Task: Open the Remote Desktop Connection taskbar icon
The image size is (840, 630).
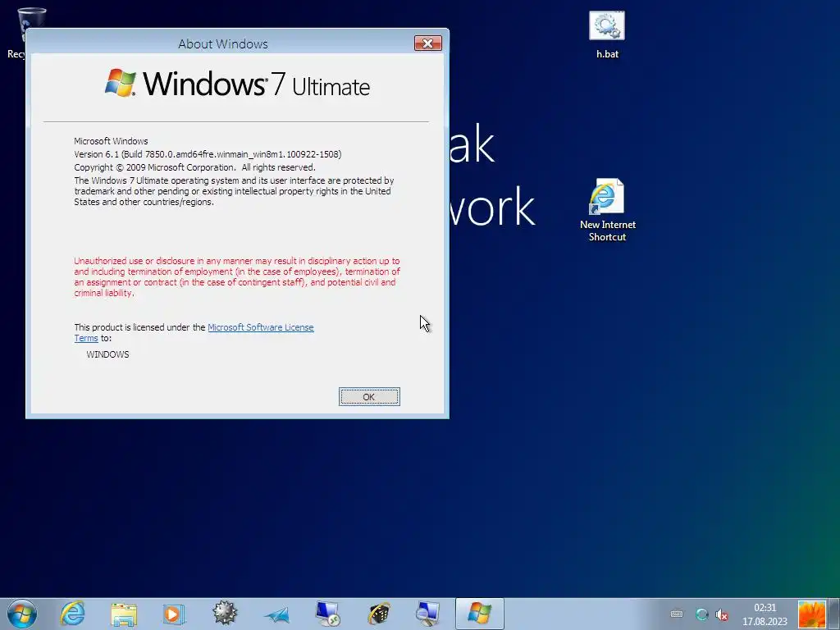Action: [x=326, y=614]
